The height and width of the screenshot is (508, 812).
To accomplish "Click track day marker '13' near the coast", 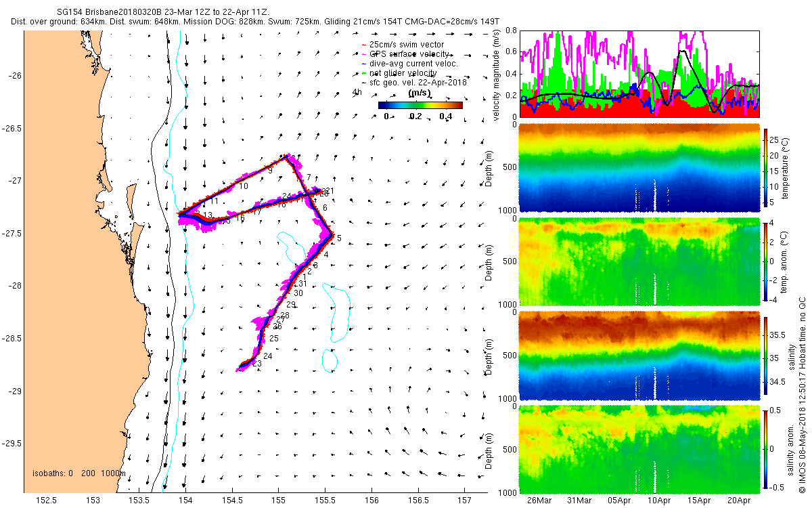I will click(208, 215).
